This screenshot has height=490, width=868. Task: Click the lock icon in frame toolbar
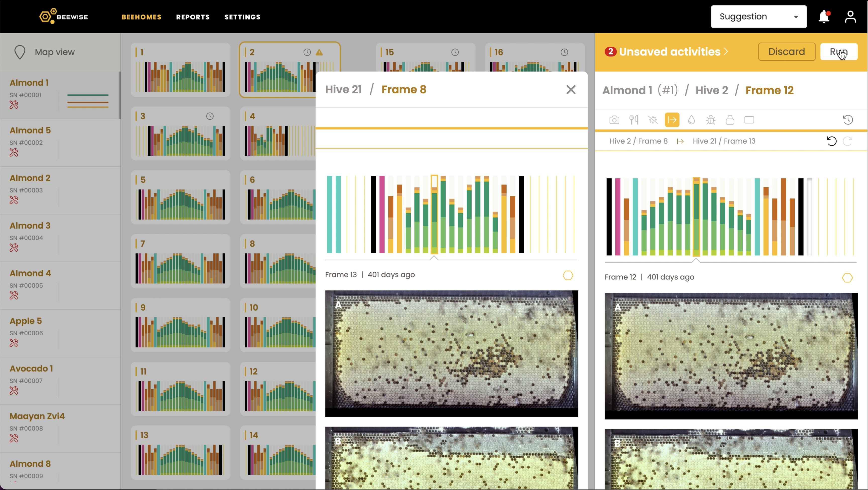click(x=730, y=120)
